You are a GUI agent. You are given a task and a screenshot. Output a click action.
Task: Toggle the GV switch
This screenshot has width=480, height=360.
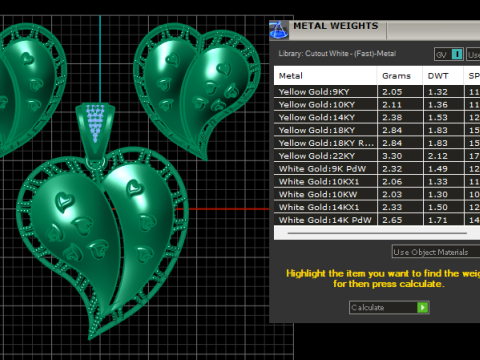point(449,54)
